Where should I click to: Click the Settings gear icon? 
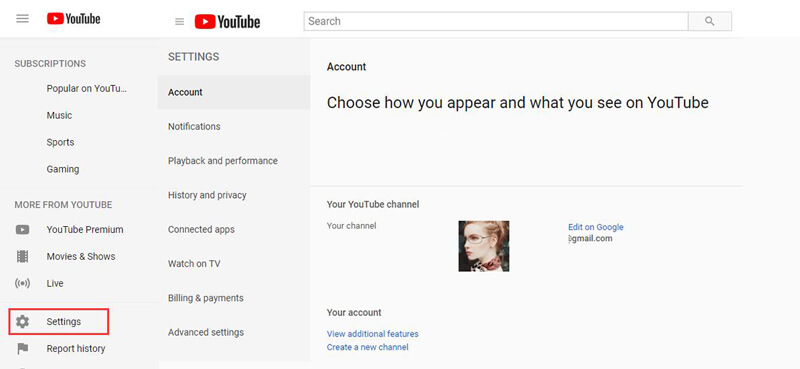[x=22, y=322]
